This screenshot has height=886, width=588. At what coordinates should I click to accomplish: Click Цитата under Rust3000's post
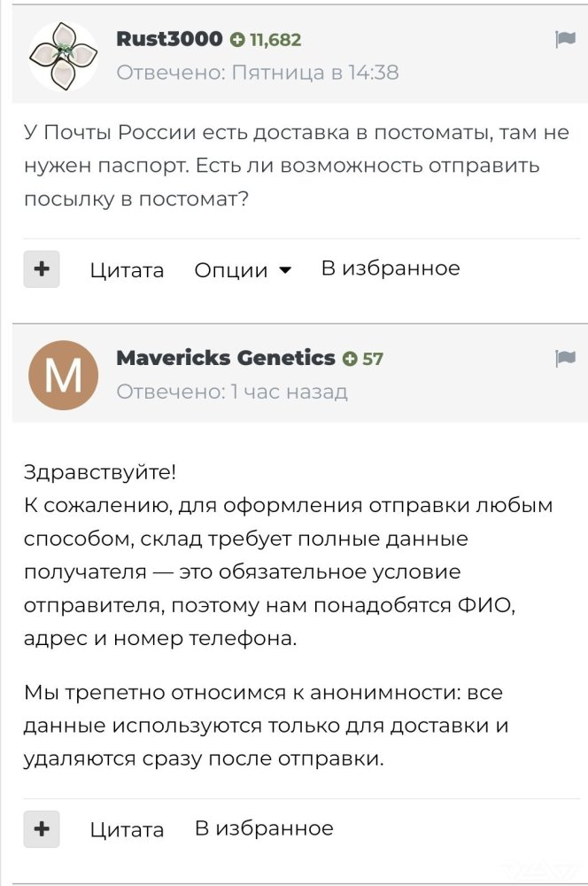126,270
